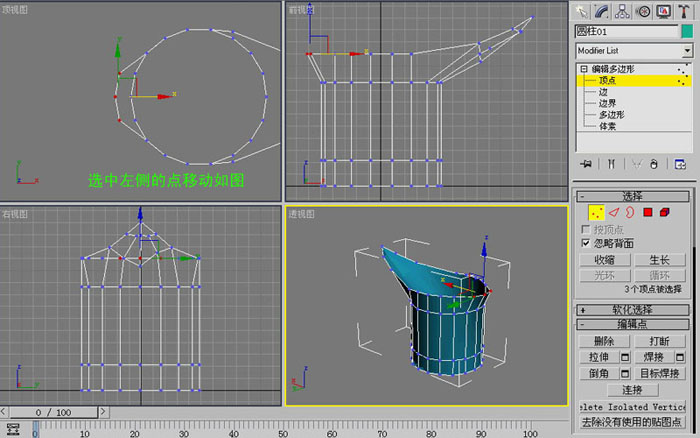
Task: Open Configure Modifier Sets icon
Action: [680, 164]
